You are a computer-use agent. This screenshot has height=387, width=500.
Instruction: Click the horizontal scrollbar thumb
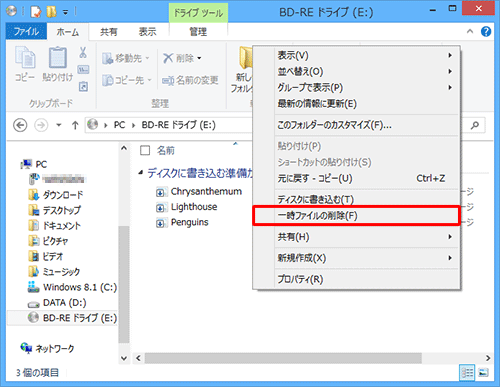coord(283,358)
